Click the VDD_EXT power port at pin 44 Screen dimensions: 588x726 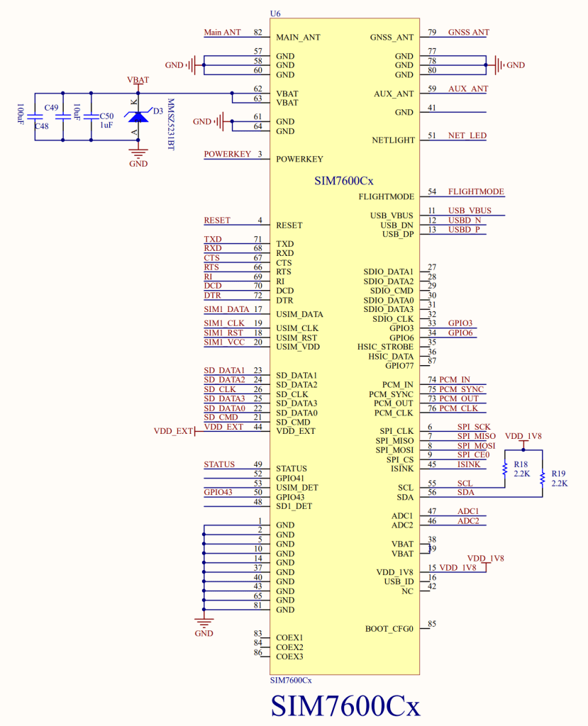(174, 432)
